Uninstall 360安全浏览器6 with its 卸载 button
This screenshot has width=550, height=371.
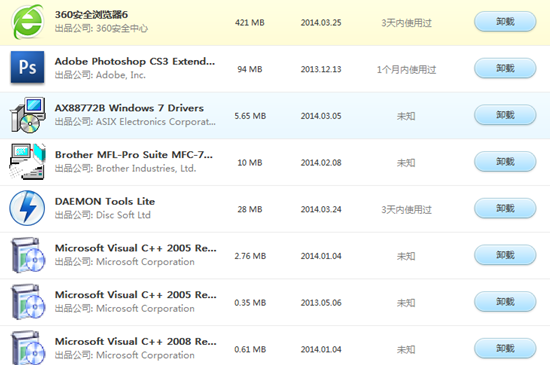505,22
